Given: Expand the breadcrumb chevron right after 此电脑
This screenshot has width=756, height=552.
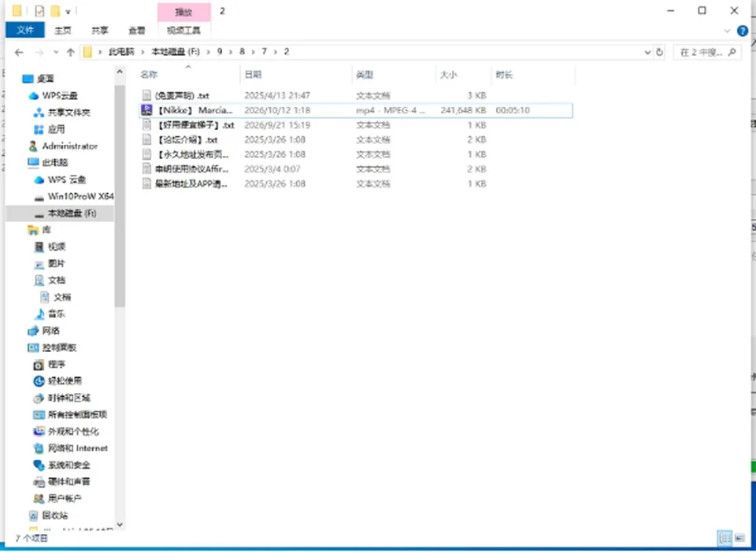Looking at the screenshot, I should [143, 52].
